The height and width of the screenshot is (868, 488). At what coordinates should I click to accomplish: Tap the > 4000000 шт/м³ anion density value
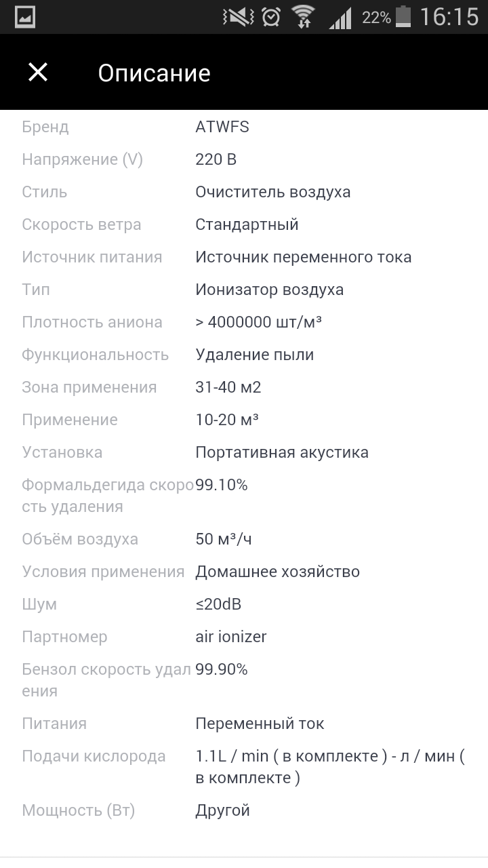click(x=258, y=322)
